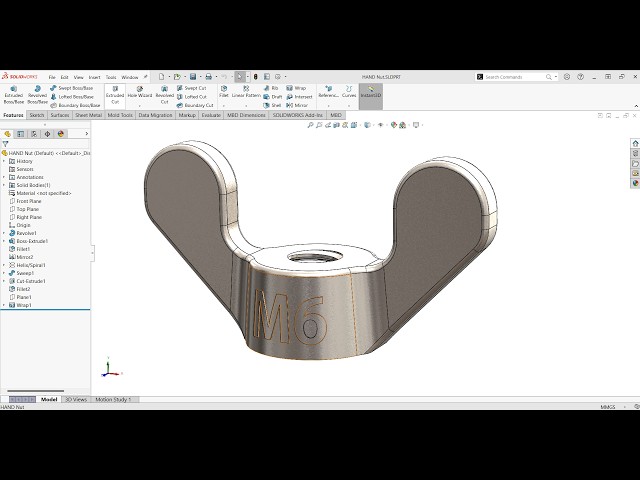This screenshot has width=640, height=480.
Task: Click Edit Appearance in view toolbar
Action: click(393, 125)
